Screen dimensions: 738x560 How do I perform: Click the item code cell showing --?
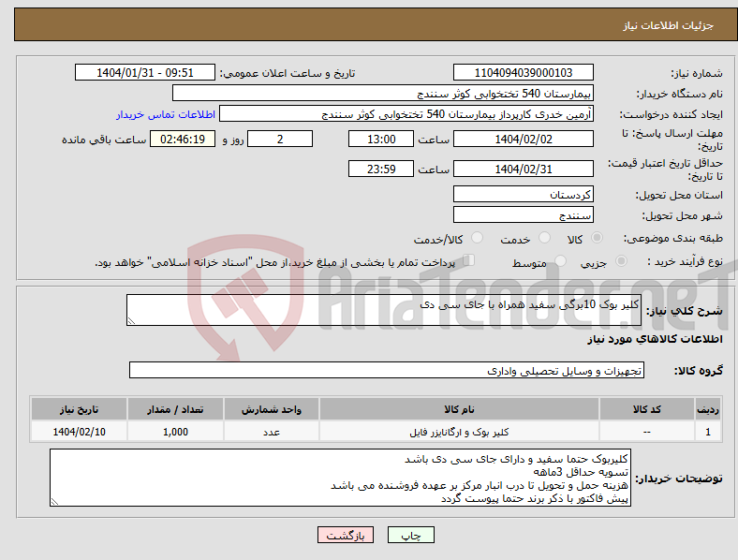pyautogui.click(x=647, y=432)
